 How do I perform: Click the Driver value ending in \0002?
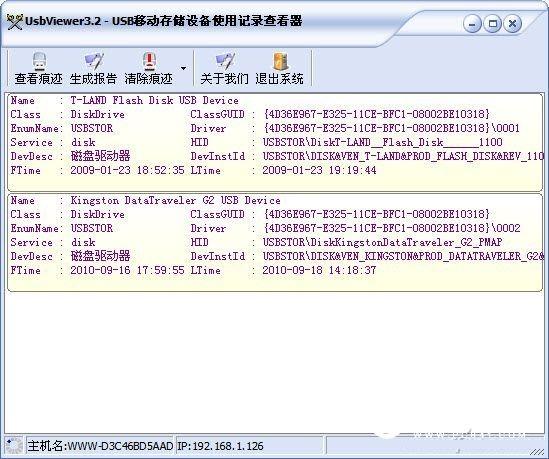pyautogui.click(x=391, y=228)
